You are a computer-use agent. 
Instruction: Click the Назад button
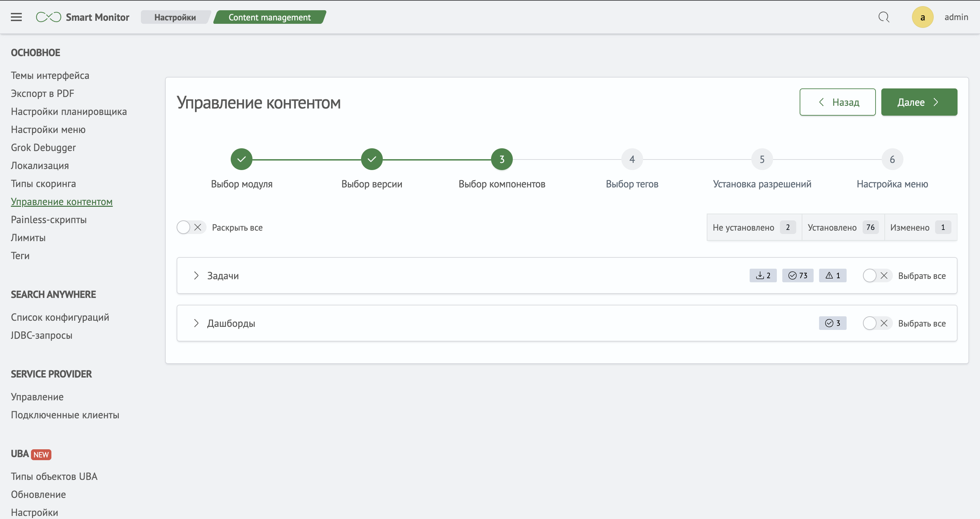point(837,102)
